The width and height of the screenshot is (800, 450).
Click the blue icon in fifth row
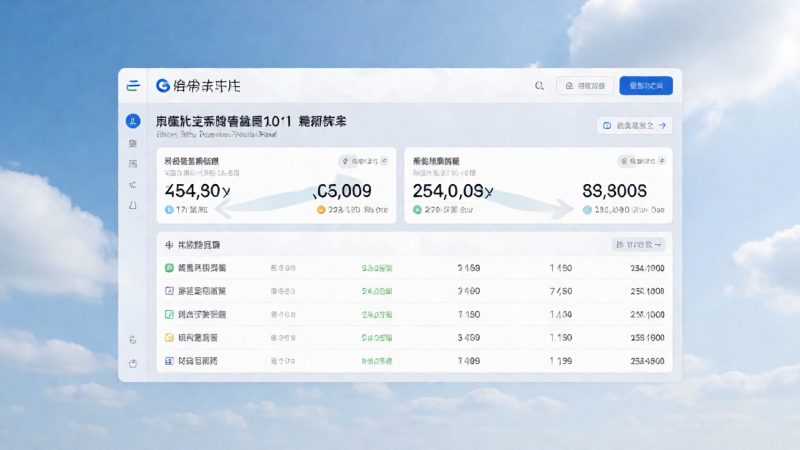[x=169, y=361]
